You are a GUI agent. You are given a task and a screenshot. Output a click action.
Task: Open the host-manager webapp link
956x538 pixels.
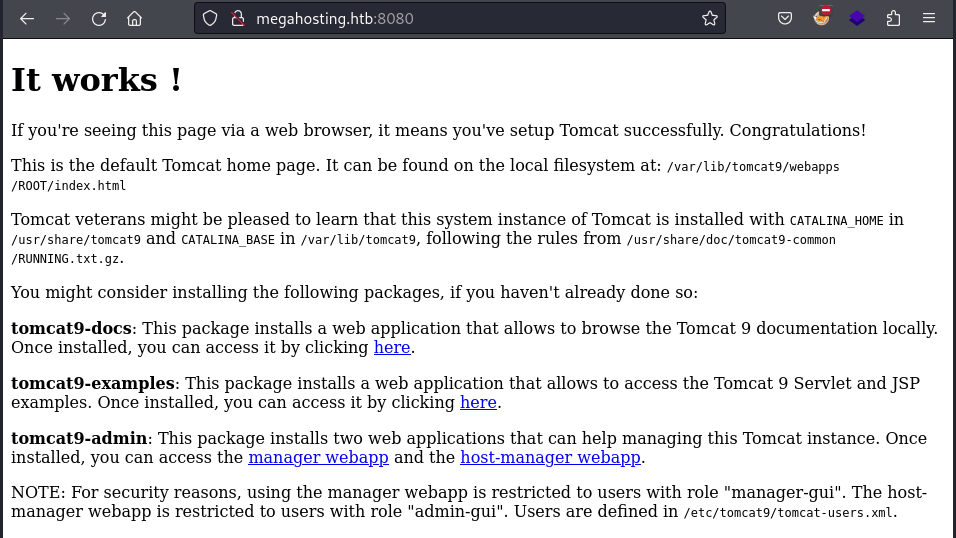click(550, 457)
